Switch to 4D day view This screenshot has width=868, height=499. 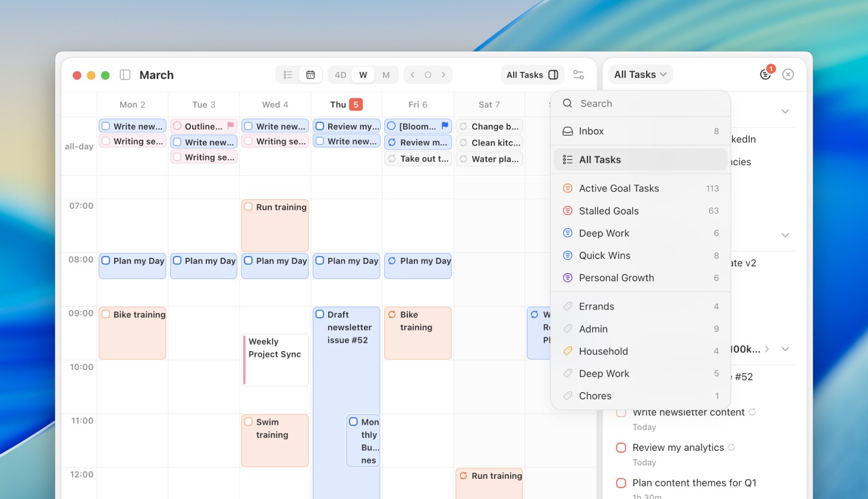coord(340,75)
